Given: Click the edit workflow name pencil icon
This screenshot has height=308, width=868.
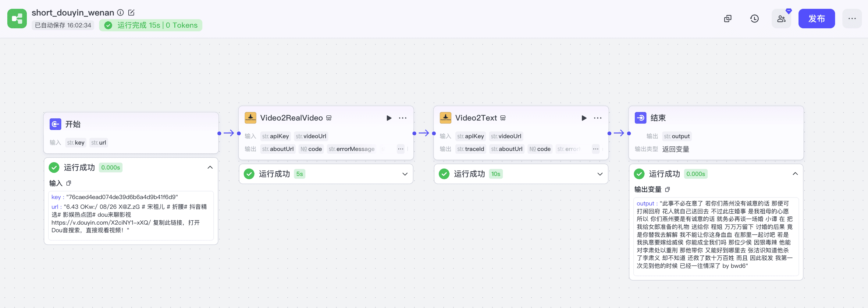Looking at the screenshot, I should (x=131, y=13).
